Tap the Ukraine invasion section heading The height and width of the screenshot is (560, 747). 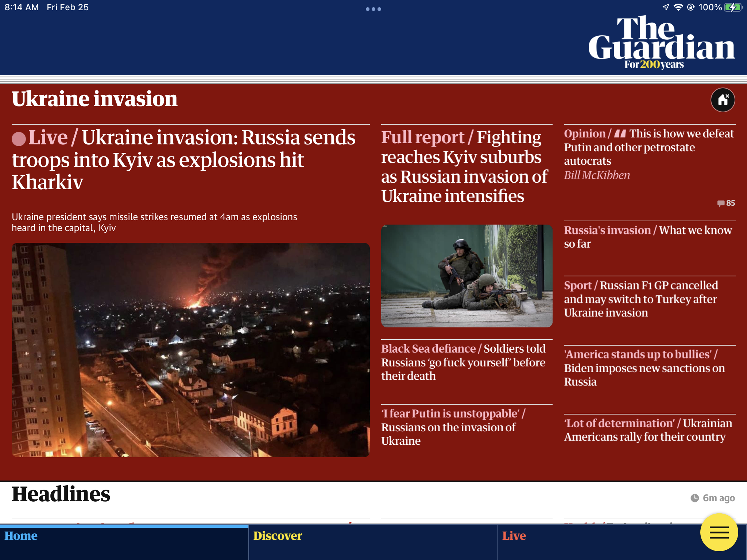(94, 99)
